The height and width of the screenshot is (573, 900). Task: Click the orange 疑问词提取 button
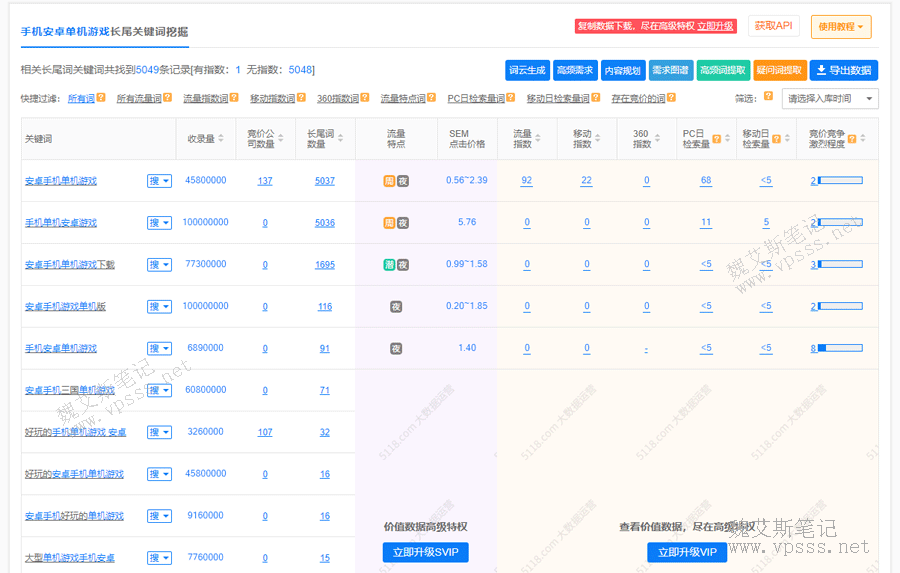(x=780, y=70)
